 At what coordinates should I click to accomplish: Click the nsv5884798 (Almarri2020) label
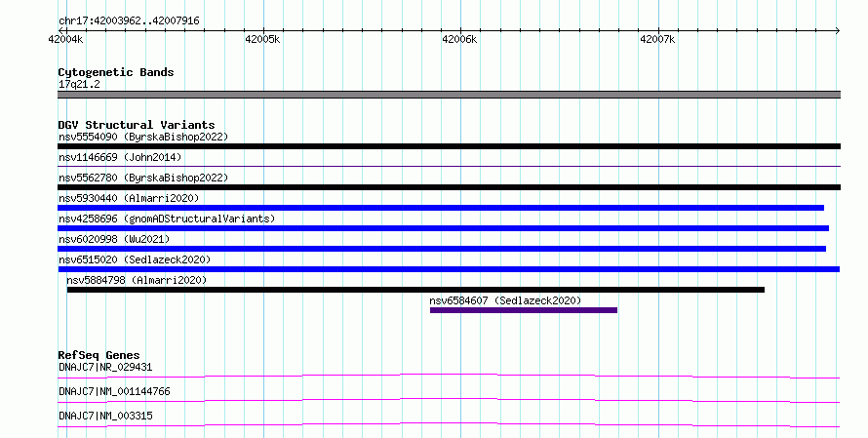pyautogui.click(x=137, y=280)
